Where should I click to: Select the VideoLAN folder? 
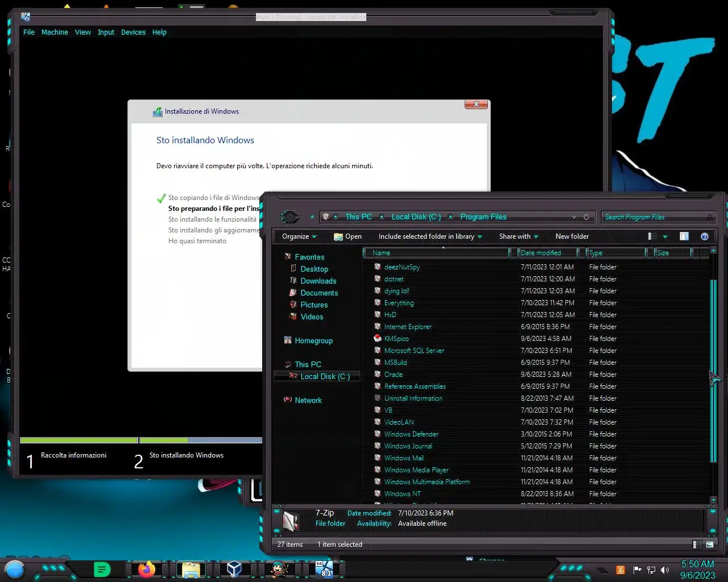(399, 422)
